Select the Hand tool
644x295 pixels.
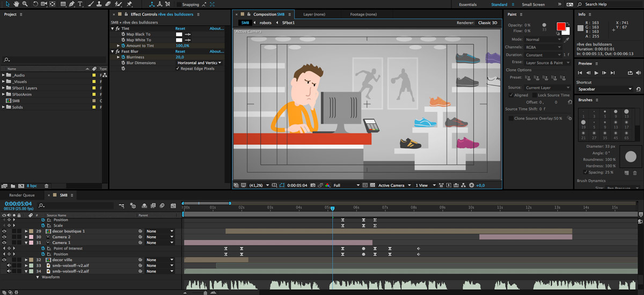16,4
